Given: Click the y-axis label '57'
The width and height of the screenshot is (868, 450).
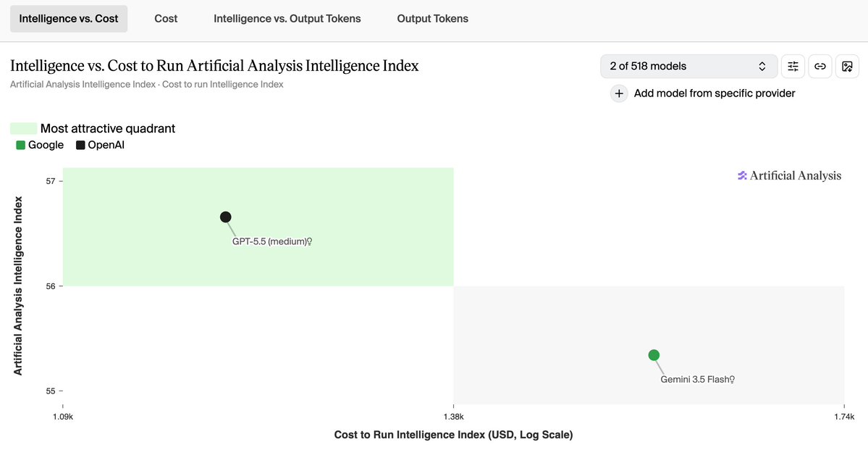Looking at the screenshot, I should tap(51, 181).
